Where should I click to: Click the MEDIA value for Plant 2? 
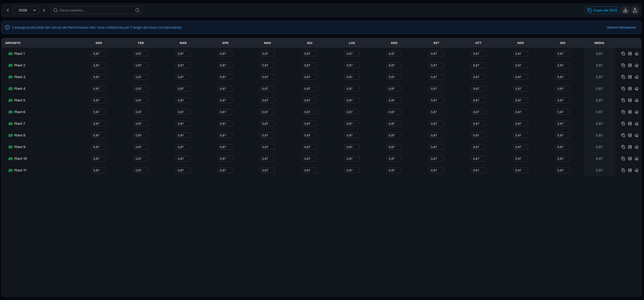click(599, 65)
